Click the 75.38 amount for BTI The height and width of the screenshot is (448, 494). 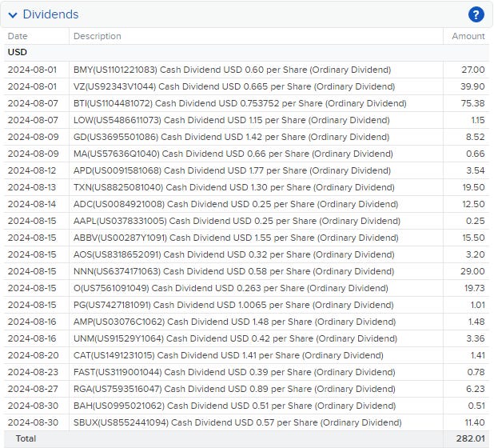pos(473,103)
